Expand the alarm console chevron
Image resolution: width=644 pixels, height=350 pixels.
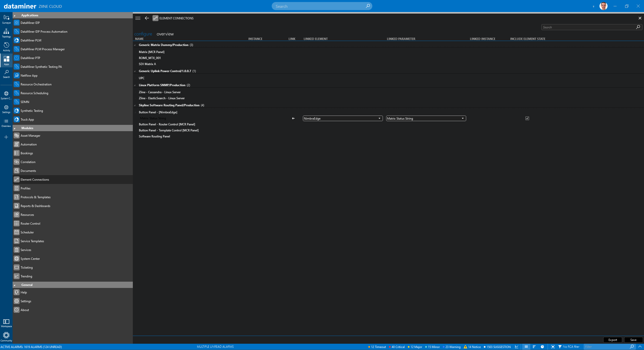640,347
